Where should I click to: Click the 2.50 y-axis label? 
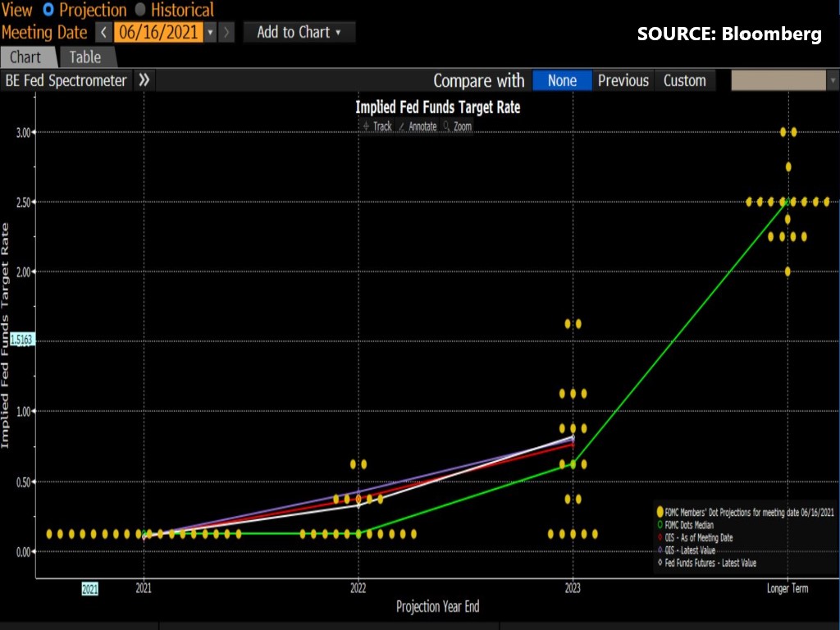(23, 203)
